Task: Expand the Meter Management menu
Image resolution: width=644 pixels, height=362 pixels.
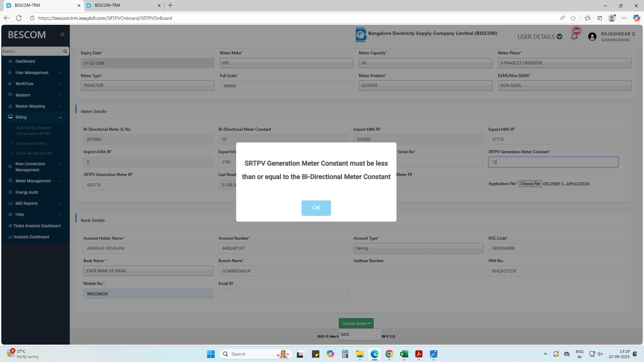Action: [33, 181]
